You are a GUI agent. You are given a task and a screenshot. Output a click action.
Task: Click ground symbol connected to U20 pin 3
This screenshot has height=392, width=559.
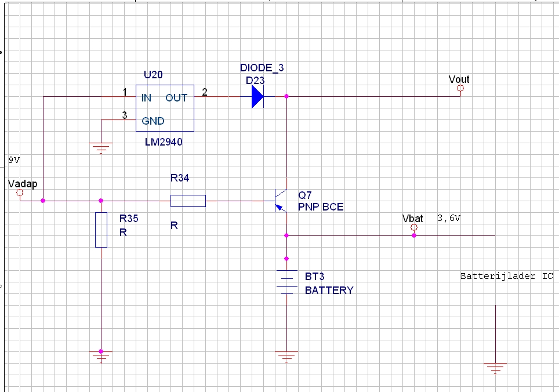tap(101, 148)
